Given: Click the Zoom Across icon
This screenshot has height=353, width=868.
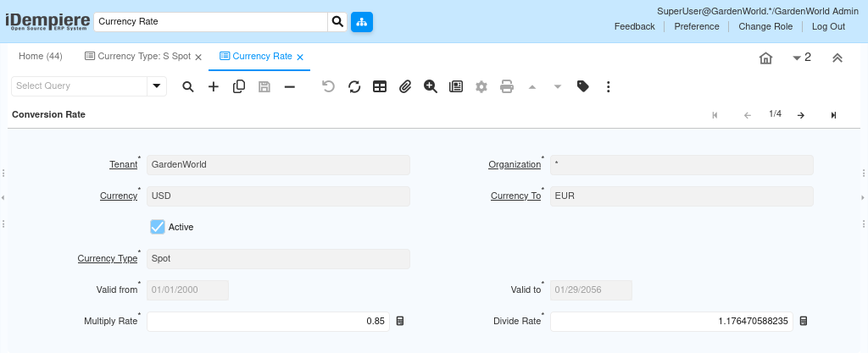Looking at the screenshot, I should [431, 86].
